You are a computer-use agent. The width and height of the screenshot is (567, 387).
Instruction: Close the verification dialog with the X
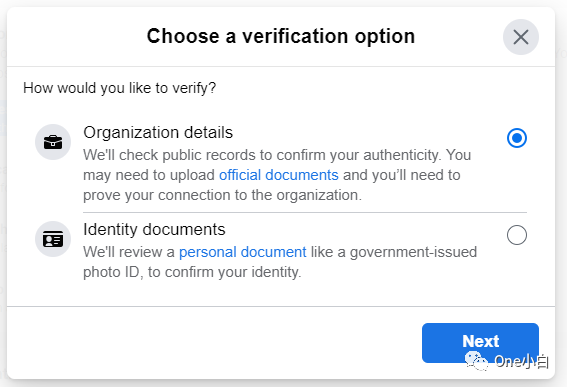521,37
